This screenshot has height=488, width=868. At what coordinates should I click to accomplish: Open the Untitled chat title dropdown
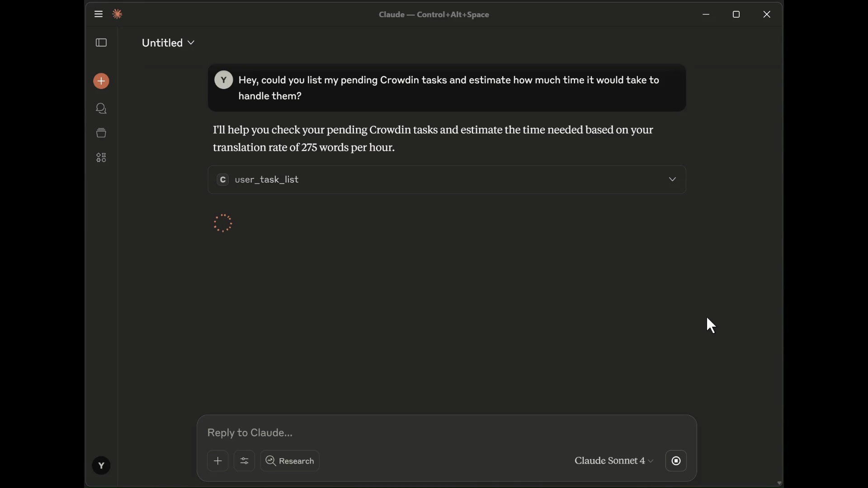[x=168, y=43]
